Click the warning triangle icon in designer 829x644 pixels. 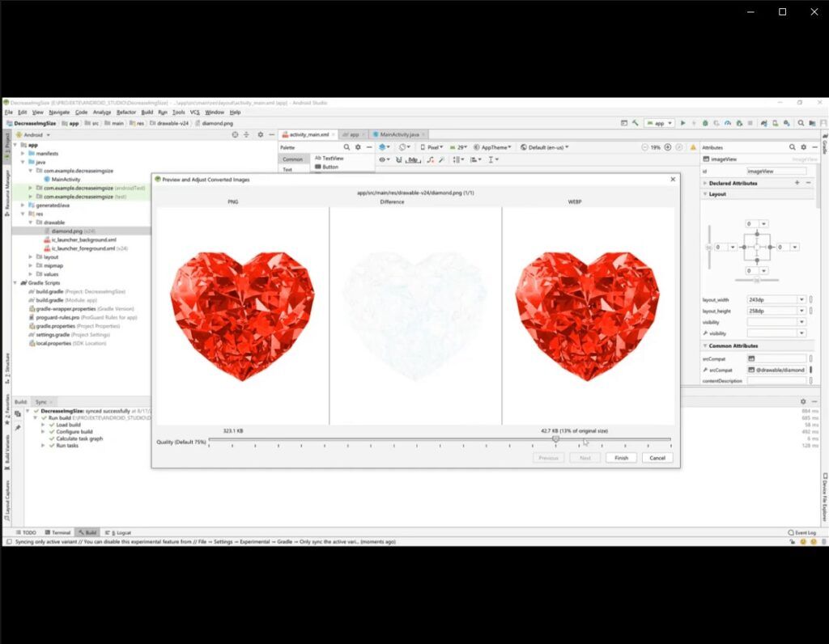[693, 147]
